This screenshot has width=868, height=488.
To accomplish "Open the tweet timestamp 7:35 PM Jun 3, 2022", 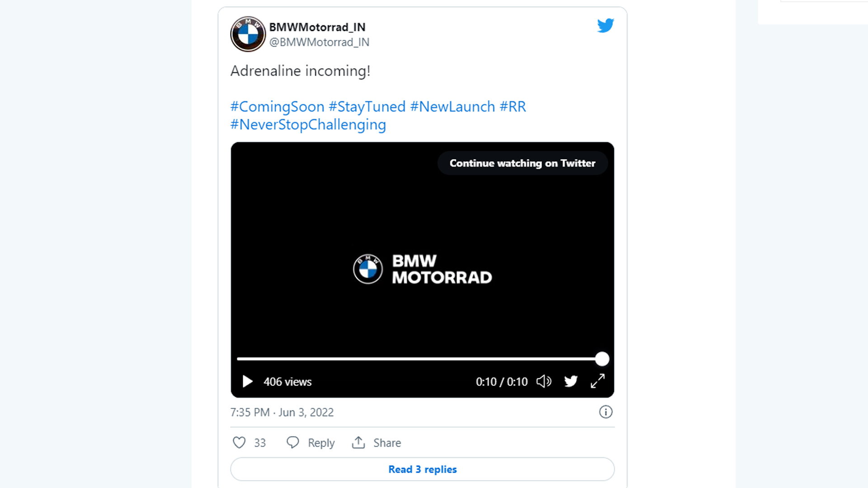I will 282,413.
